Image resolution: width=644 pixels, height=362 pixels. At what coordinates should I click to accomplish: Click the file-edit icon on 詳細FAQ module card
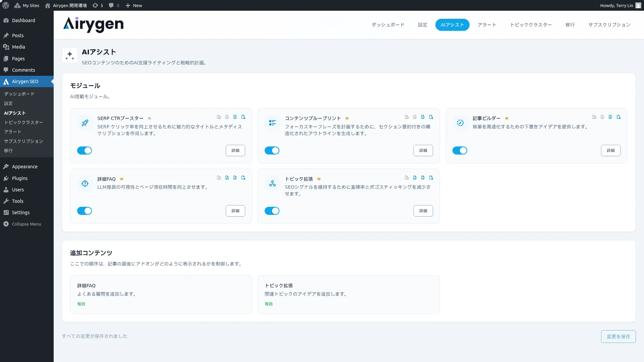click(235, 178)
